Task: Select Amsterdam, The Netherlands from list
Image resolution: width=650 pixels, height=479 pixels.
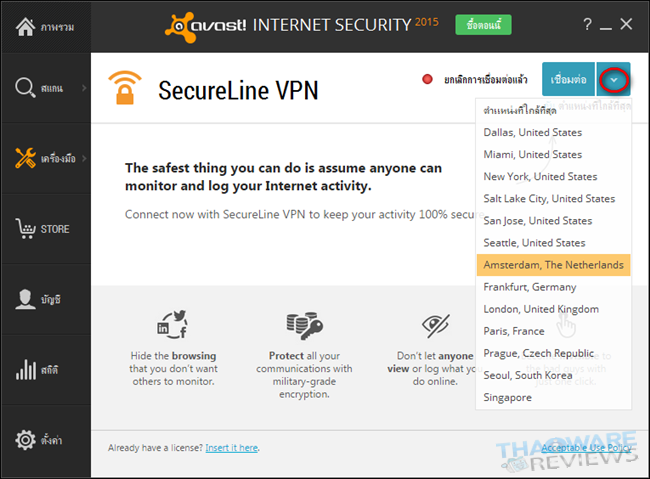Action: [553, 265]
